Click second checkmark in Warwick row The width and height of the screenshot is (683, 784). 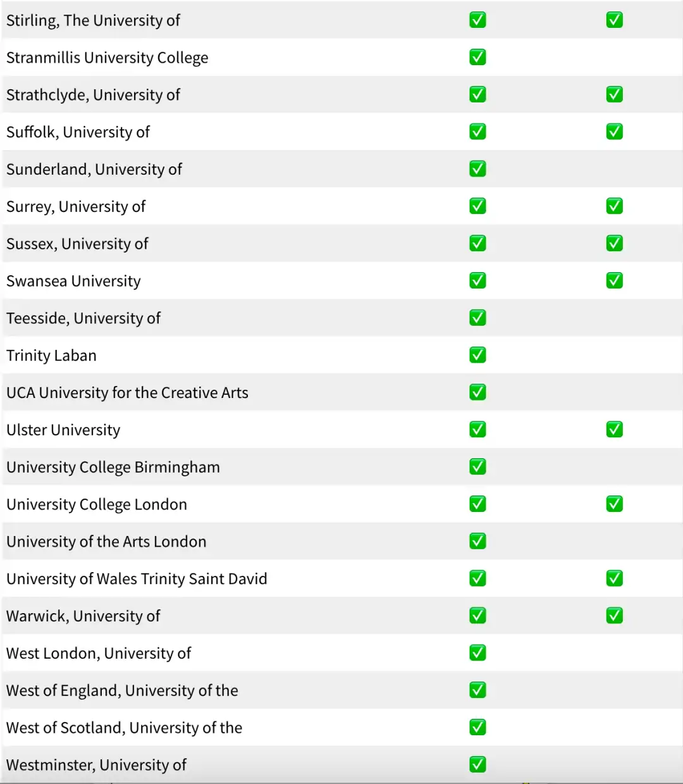point(614,616)
